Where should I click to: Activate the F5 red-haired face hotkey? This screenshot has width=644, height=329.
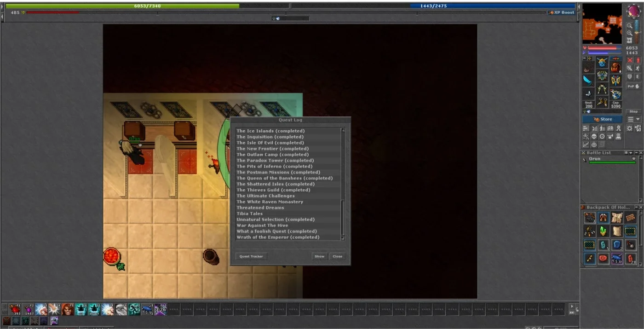click(68, 310)
